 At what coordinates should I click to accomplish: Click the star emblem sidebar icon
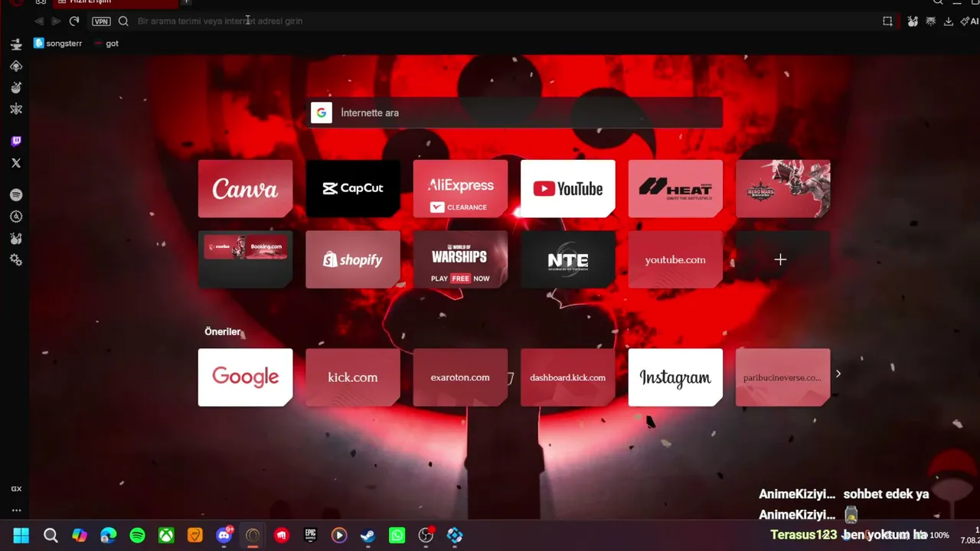coord(16,109)
